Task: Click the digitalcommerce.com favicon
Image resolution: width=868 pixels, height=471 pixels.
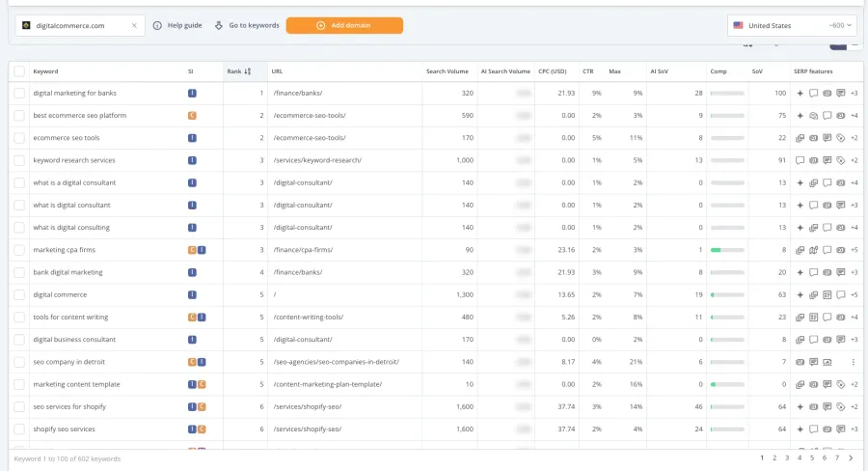Action: (26, 25)
